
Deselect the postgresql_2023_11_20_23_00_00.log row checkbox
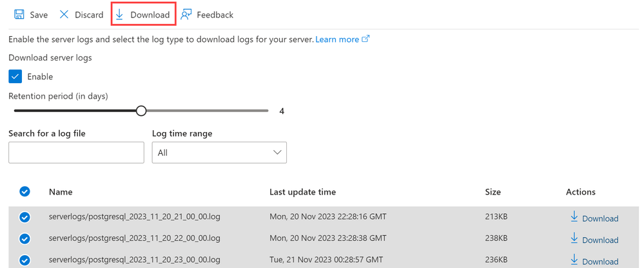click(24, 260)
